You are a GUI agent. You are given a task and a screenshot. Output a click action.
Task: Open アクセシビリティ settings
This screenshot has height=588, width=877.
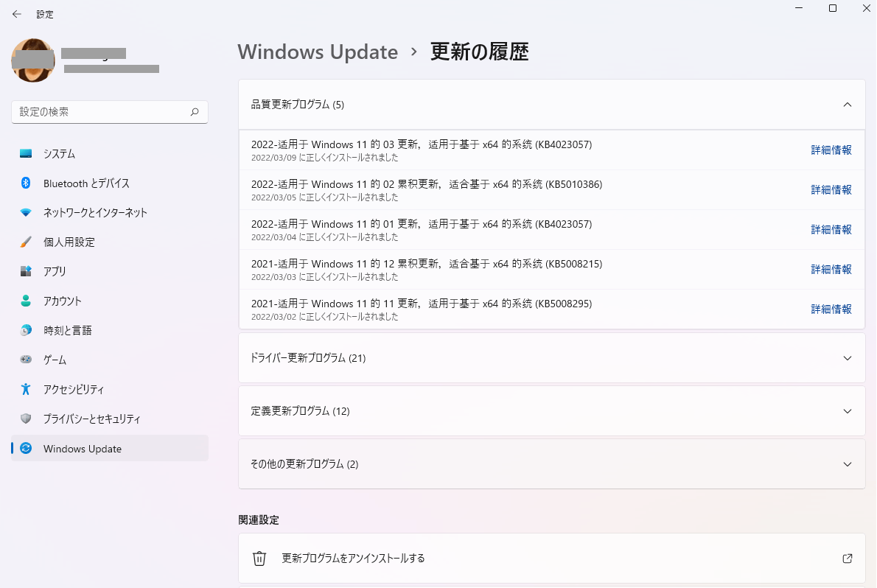coord(110,389)
